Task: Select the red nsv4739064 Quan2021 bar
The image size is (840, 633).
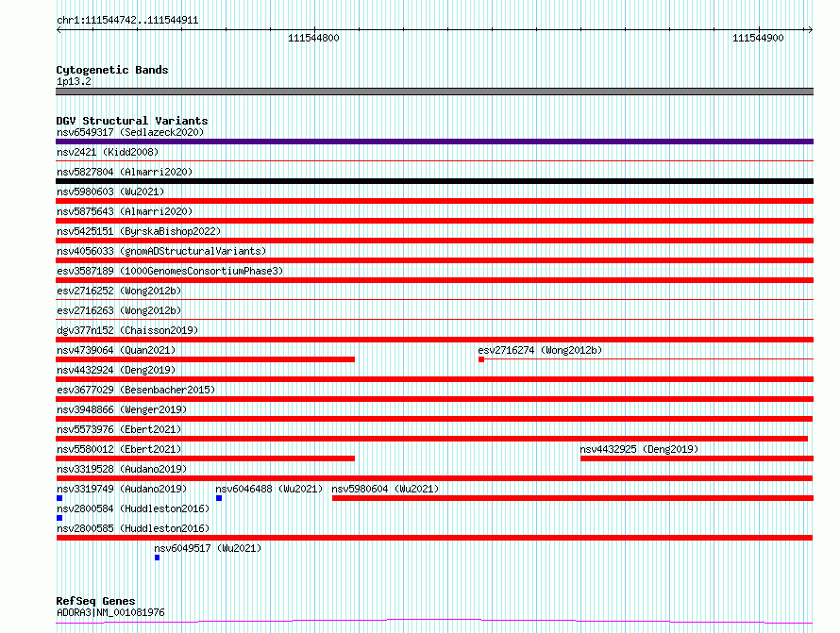Action: pyautogui.click(x=205, y=359)
